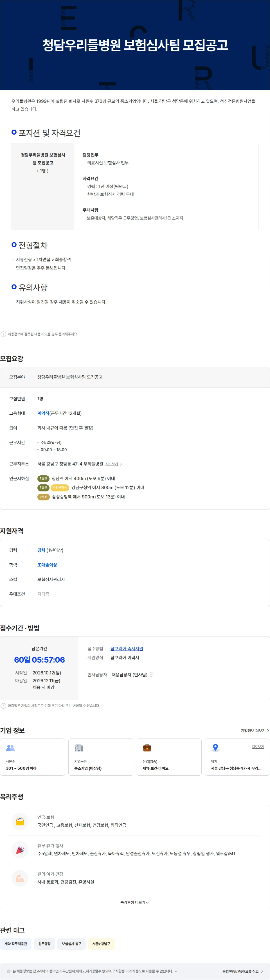Image resolution: width=270 pixels, height=980 pixels.
Task: Select the 원무행정 tag
Action: point(44,944)
